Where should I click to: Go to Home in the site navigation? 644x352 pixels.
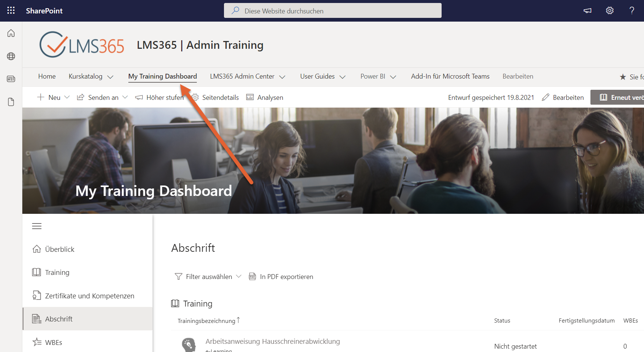click(47, 76)
